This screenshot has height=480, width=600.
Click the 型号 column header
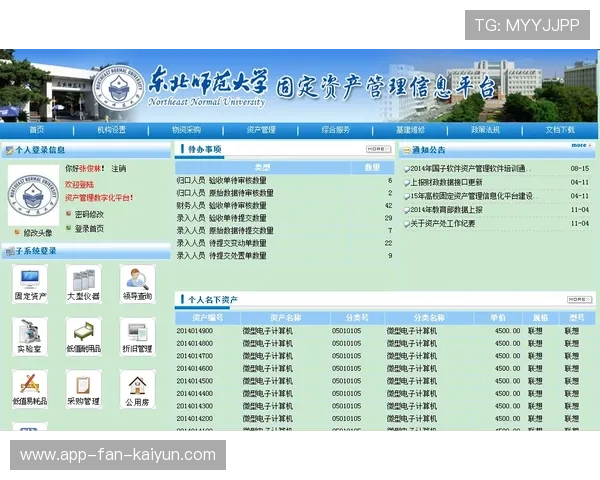pyautogui.click(x=577, y=318)
